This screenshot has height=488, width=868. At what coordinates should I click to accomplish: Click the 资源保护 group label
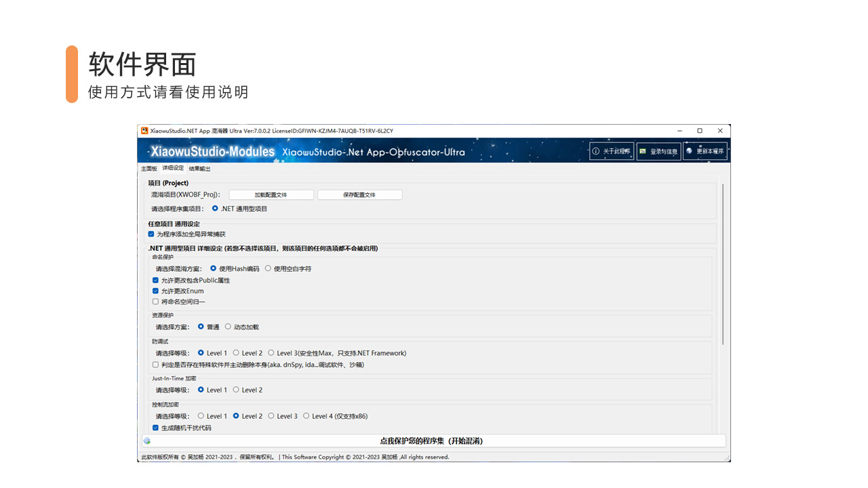coord(163,315)
